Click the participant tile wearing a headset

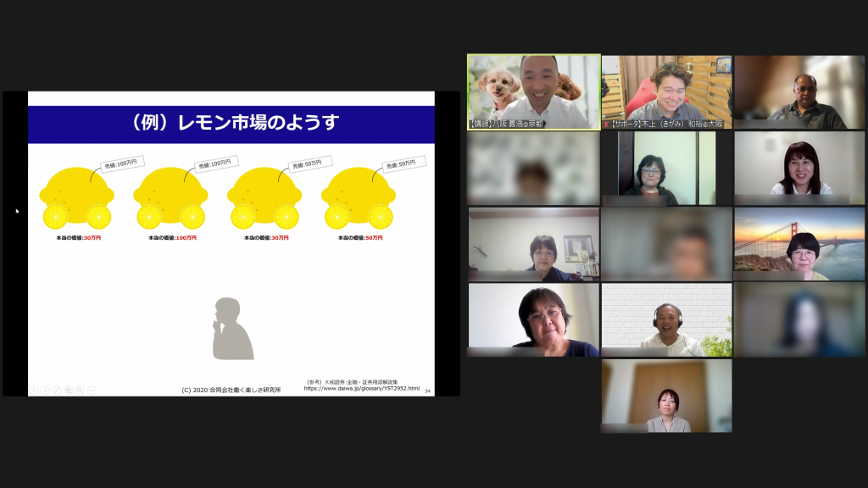point(666,319)
